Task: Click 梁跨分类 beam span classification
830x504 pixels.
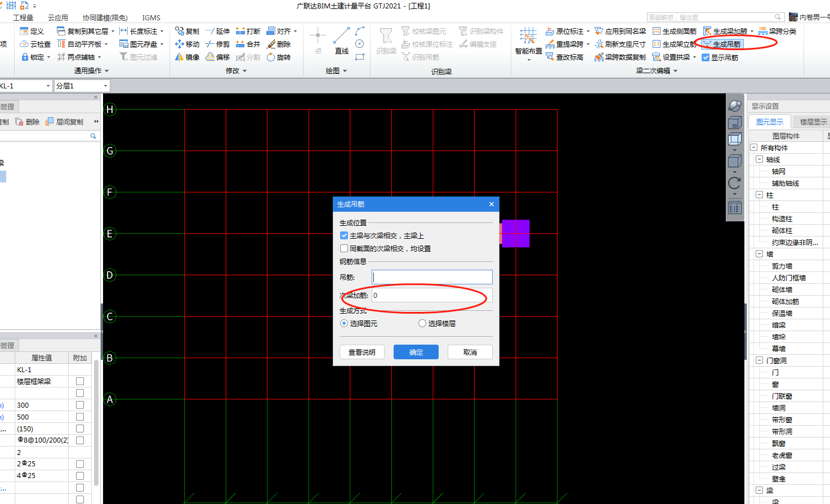Action: point(777,31)
